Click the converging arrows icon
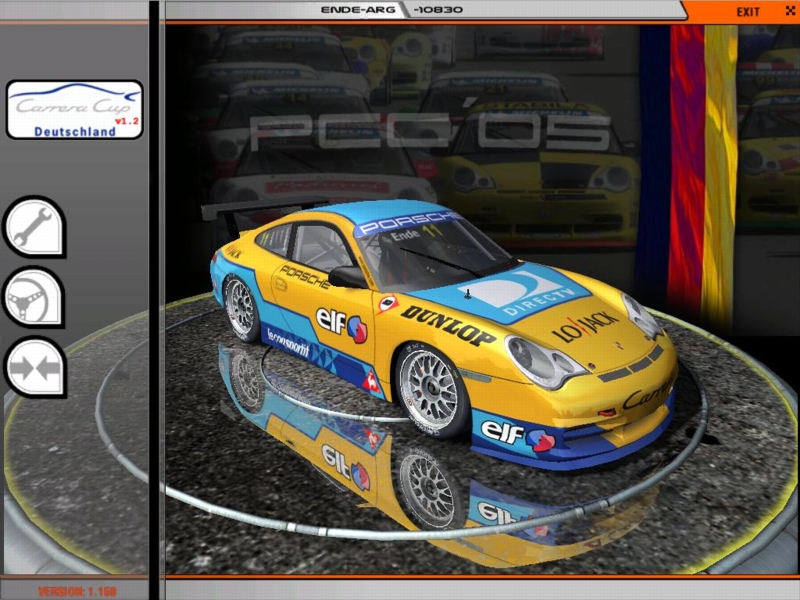The image size is (800, 600). (34, 367)
